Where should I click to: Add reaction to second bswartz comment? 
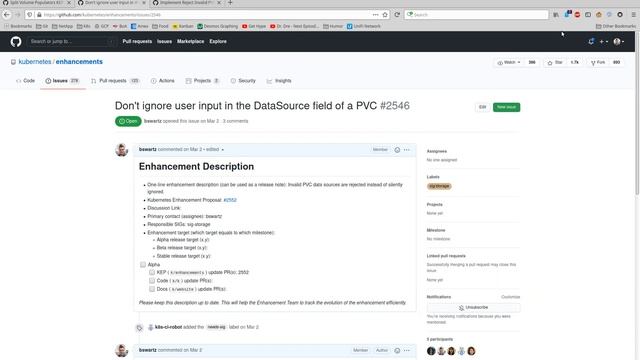(x=397, y=350)
